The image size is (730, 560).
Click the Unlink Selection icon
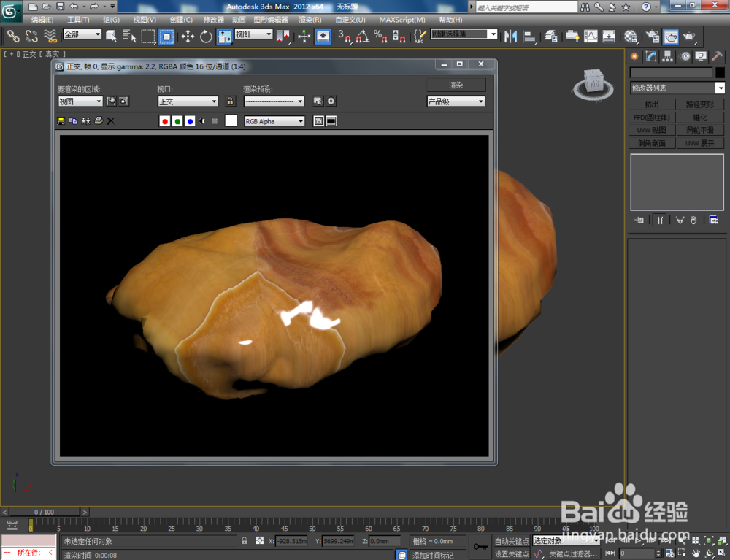(31, 37)
